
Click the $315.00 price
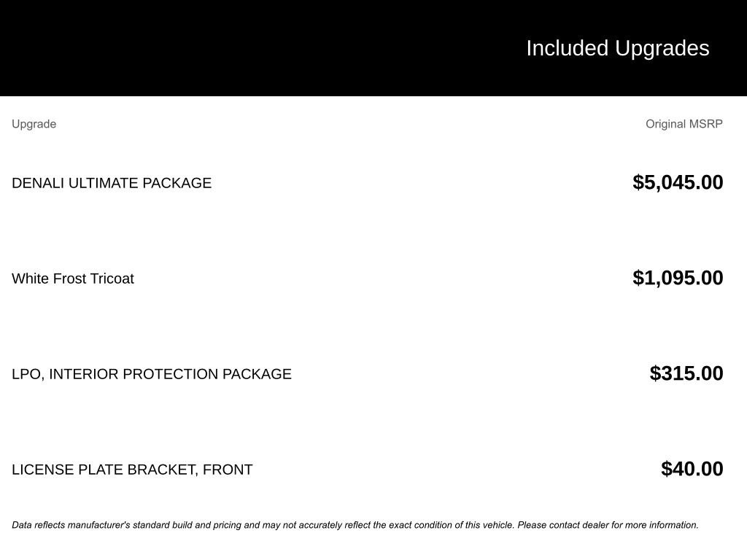[686, 373]
